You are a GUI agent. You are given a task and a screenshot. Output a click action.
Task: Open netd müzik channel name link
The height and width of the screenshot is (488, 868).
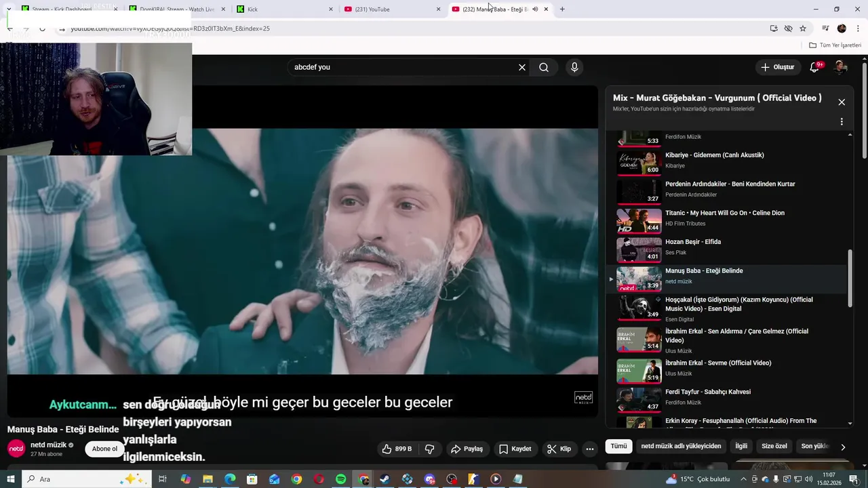[48, 445]
